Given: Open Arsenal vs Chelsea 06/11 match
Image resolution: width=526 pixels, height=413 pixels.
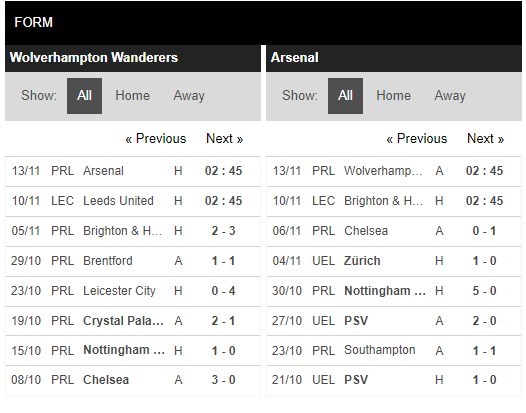Looking at the screenshot, I should (x=394, y=231).
